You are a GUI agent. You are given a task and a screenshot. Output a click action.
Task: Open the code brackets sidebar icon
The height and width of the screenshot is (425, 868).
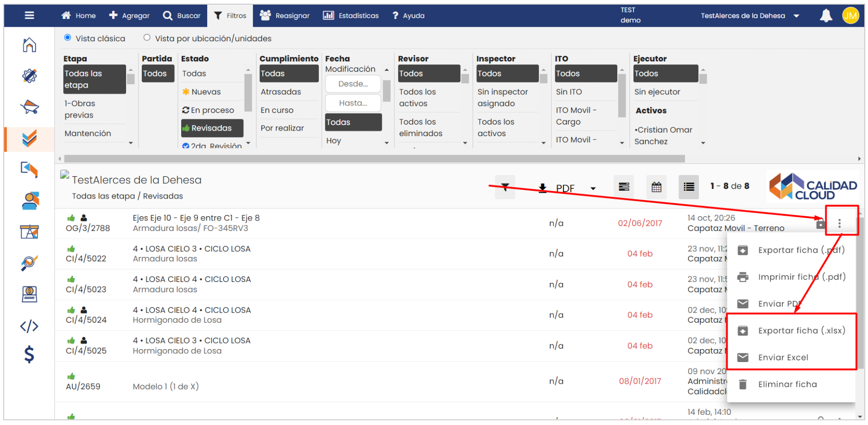29,326
